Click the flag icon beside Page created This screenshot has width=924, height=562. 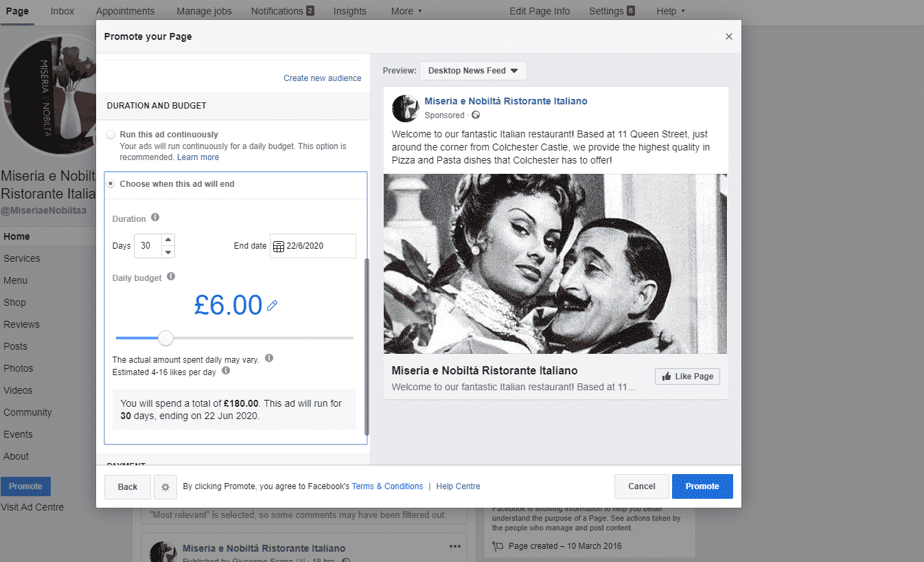coord(498,547)
